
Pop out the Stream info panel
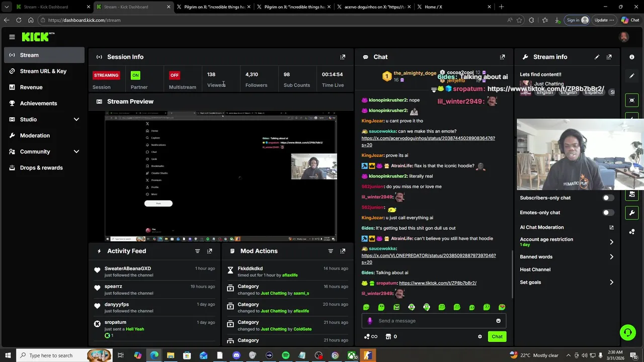coord(609,57)
